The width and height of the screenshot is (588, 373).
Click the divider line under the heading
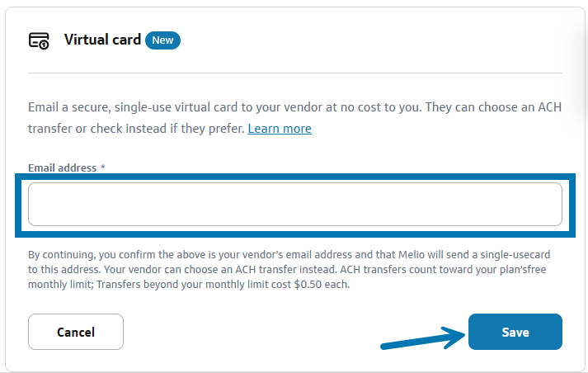tap(294, 73)
